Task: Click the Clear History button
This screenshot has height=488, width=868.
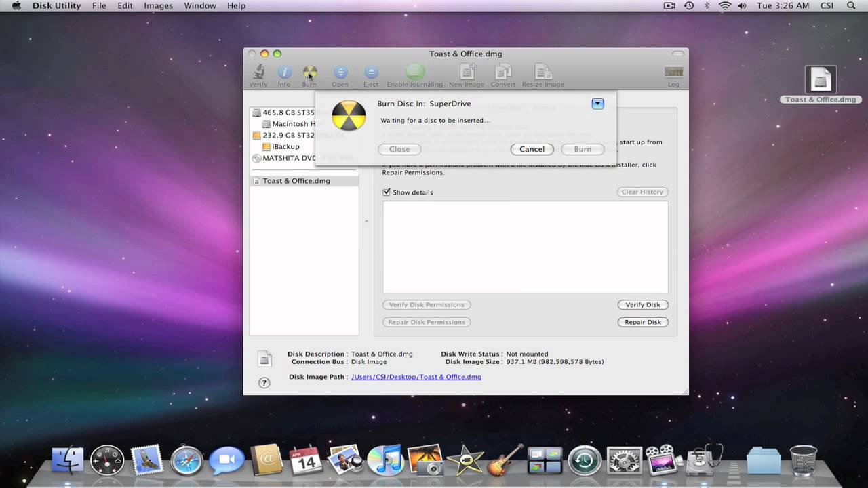Action: click(x=643, y=192)
